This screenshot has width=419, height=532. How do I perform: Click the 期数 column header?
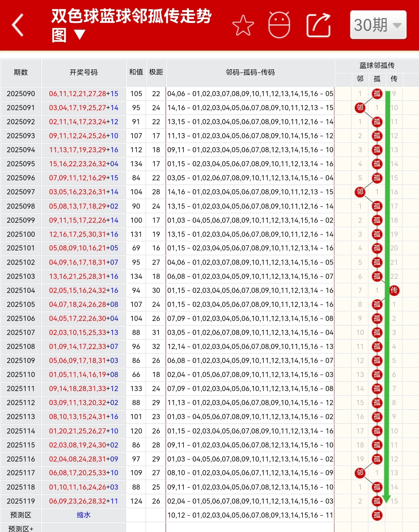[x=21, y=73]
